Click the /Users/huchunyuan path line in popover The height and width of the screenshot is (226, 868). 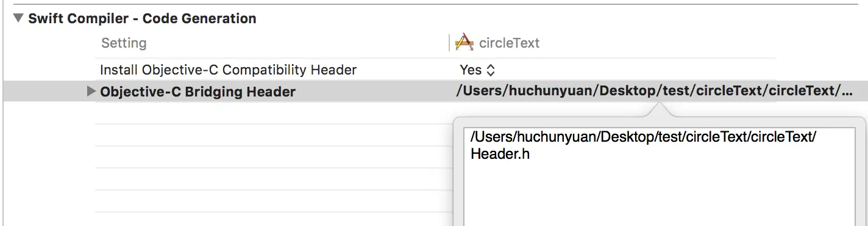643,137
